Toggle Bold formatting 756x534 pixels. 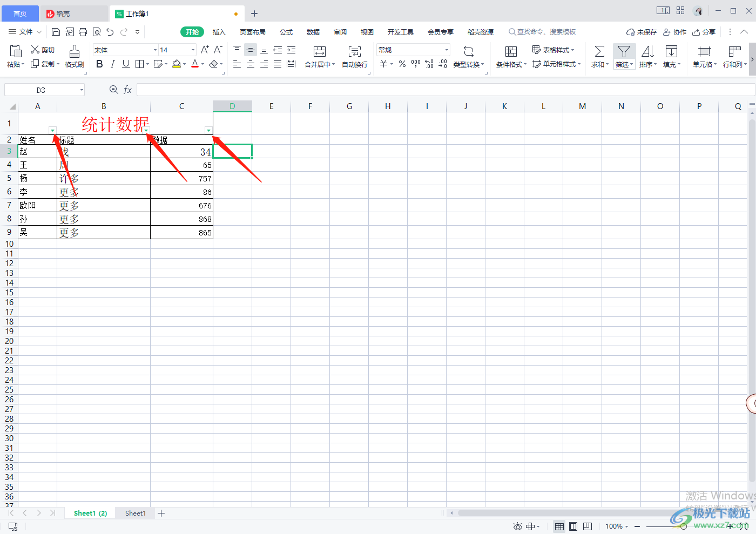click(x=99, y=64)
